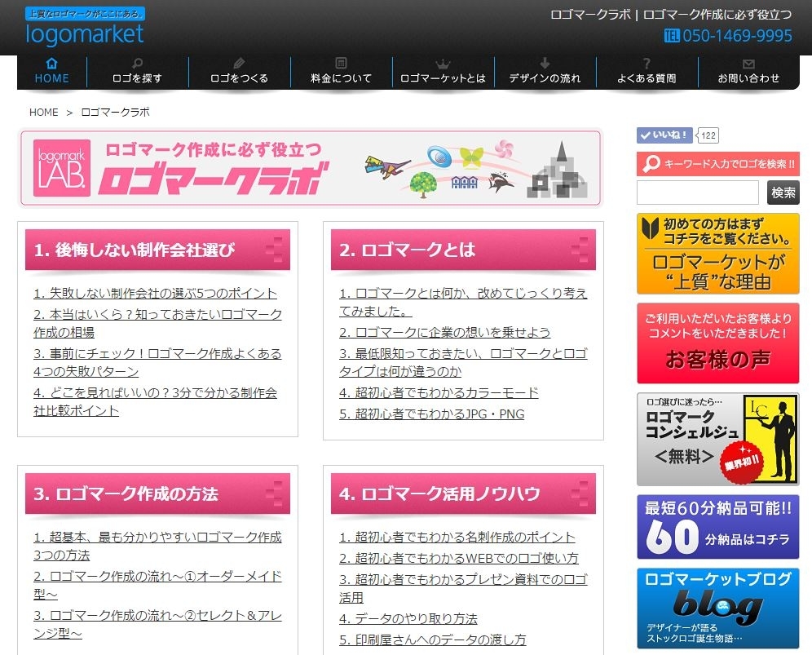This screenshot has height=655, width=812.
Task: Open link 失敗しない制作会社の選ぶ5つのポイント
Action: (156, 294)
